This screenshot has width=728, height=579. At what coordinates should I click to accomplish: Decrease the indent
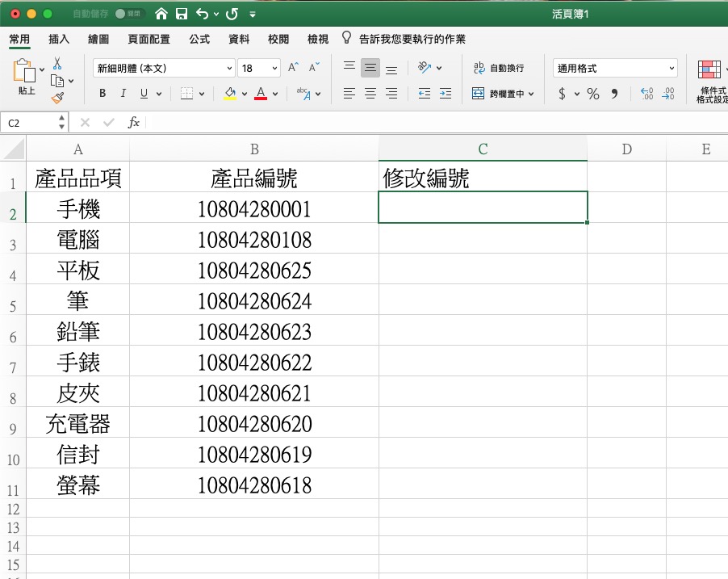425,94
